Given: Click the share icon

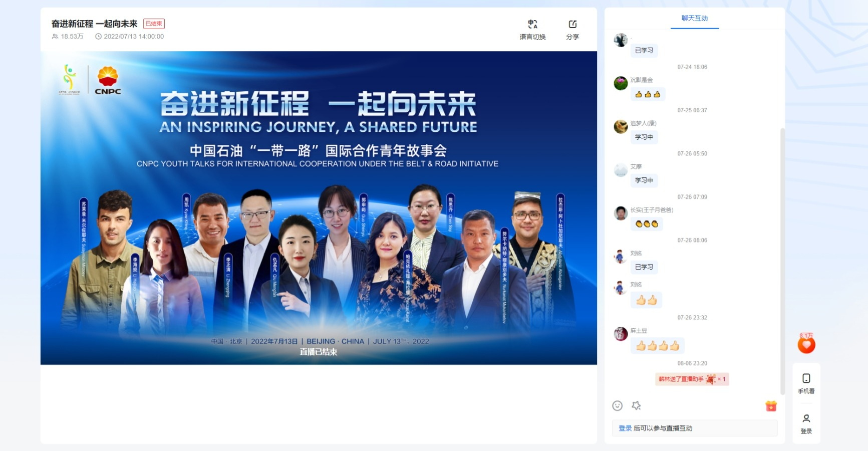Looking at the screenshot, I should 572,24.
